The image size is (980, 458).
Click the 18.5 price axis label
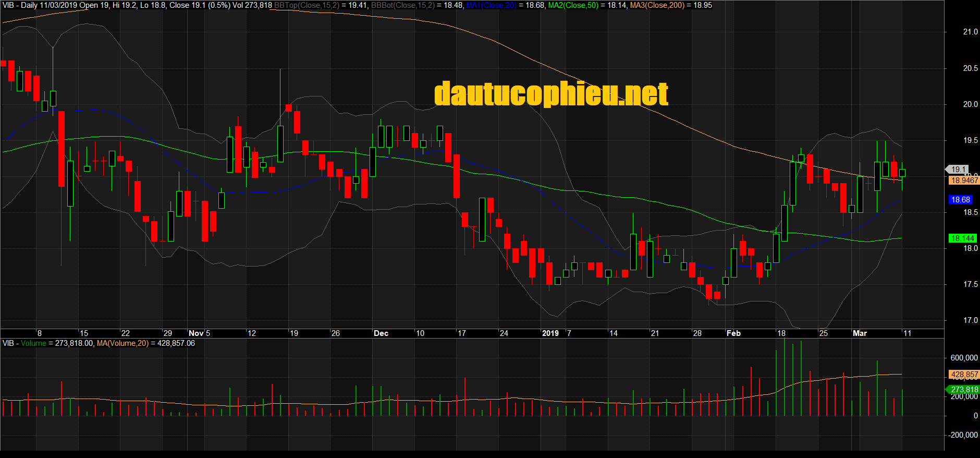(970, 212)
